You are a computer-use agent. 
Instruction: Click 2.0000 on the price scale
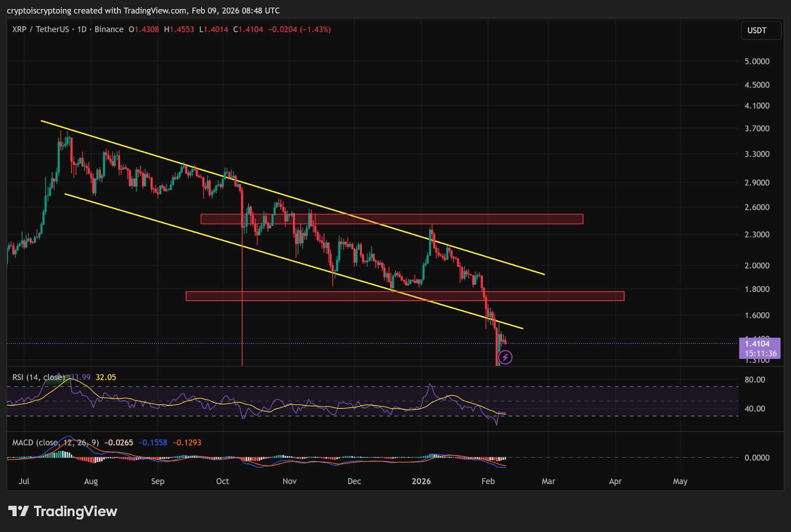(x=757, y=266)
